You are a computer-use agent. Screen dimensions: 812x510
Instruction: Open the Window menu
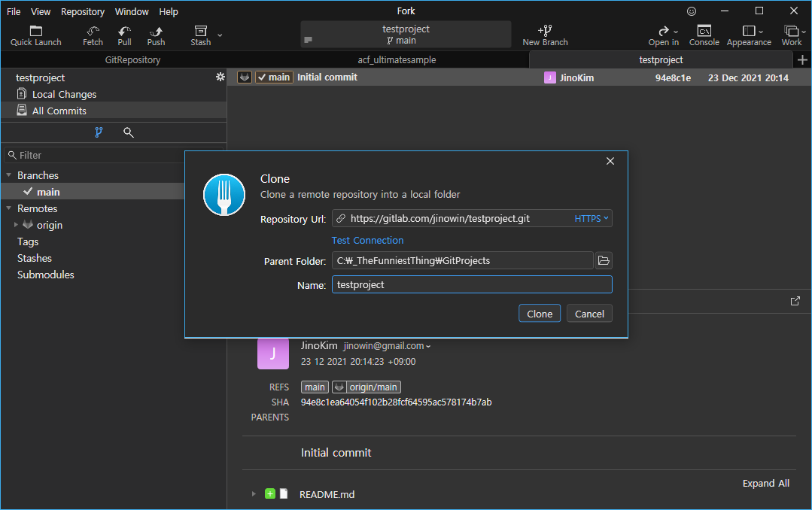tap(132, 11)
